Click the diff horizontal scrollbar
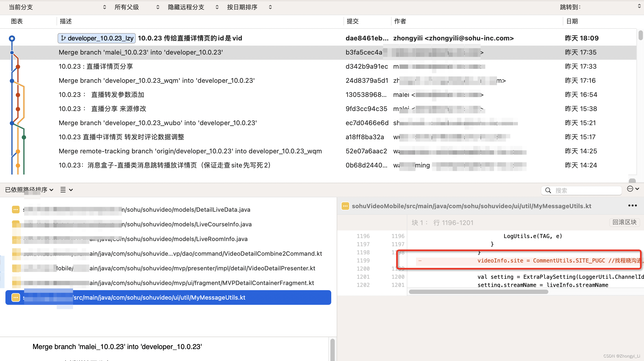Screen dimensions: 644x361 pyautogui.click(x=479, y=292)
